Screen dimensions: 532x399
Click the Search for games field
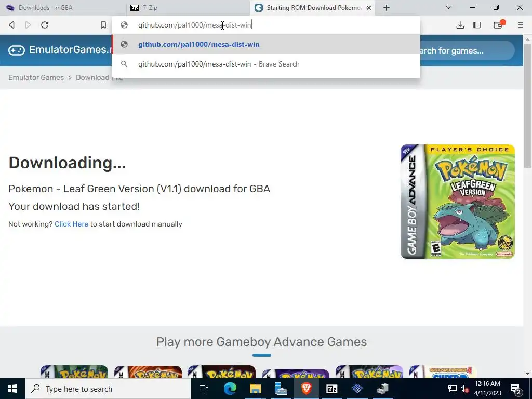(468, 50)
